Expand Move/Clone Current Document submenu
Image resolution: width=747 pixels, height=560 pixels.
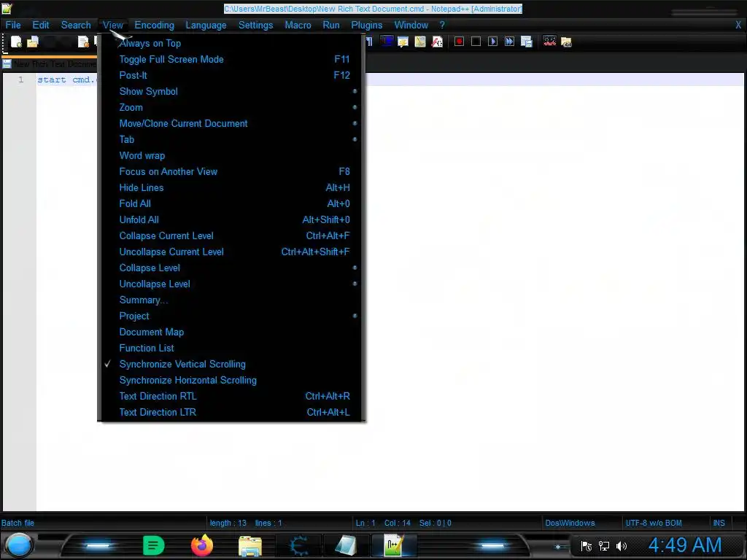(x=231, y=124)
